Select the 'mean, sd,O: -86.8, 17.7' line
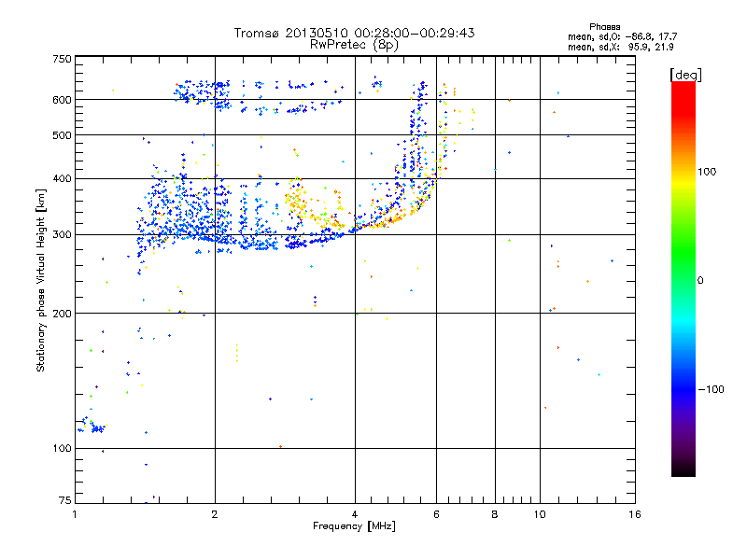 click(622, 36)
